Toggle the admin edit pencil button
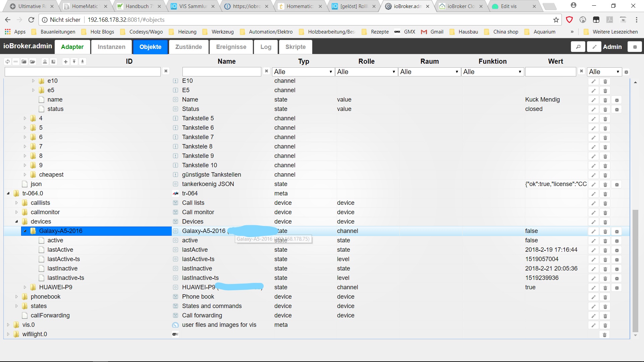Screen dimensions: 644x362 coord(594,47)
